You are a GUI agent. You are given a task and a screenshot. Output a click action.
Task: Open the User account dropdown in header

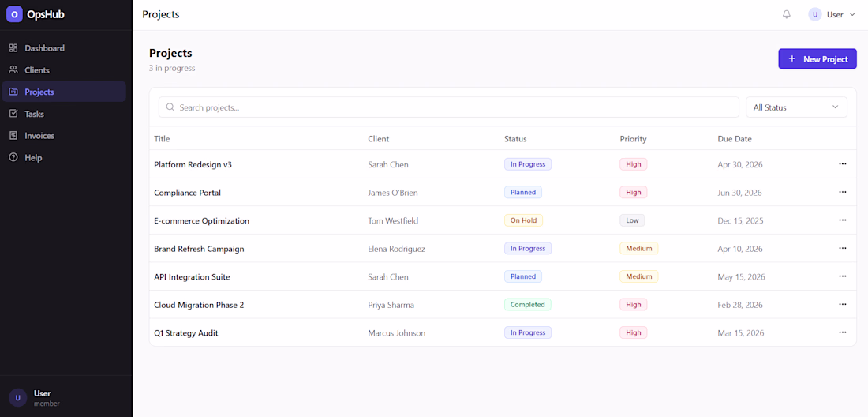pyautogui.click(x=832, y=14)
